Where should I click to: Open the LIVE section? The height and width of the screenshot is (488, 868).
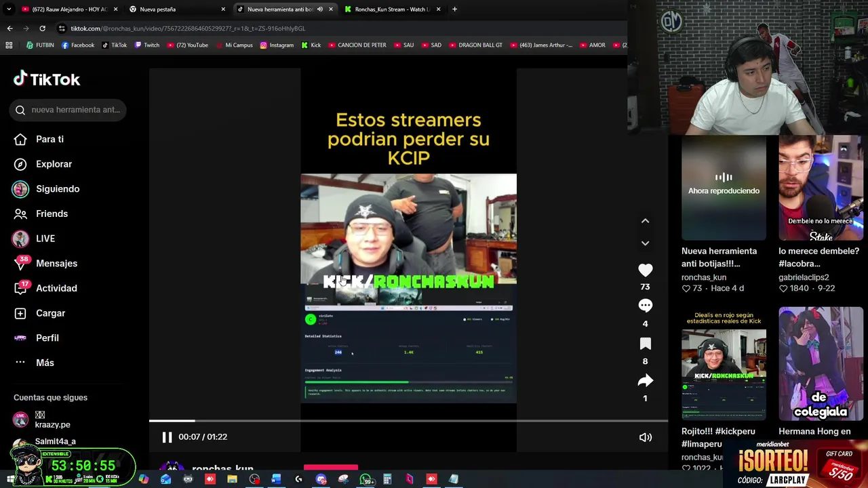(x=34, y=239)
